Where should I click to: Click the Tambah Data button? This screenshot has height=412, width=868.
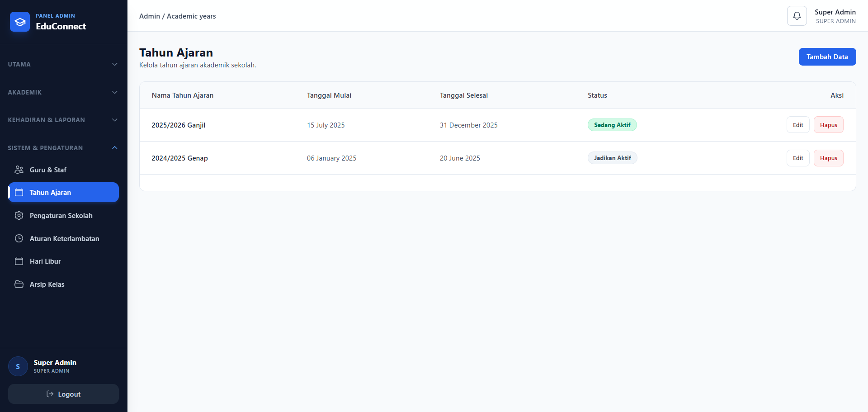tap(827, 57)
